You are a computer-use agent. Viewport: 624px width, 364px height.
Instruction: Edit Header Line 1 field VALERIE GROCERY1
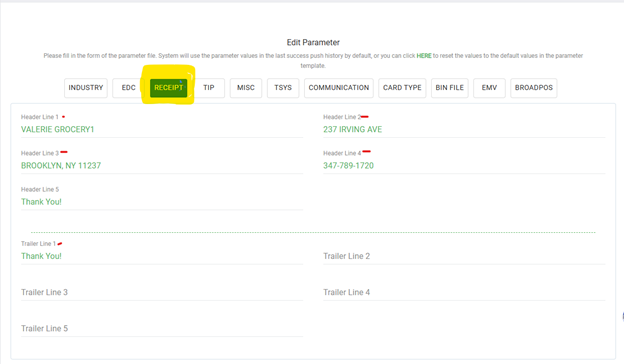click(162, 129)
